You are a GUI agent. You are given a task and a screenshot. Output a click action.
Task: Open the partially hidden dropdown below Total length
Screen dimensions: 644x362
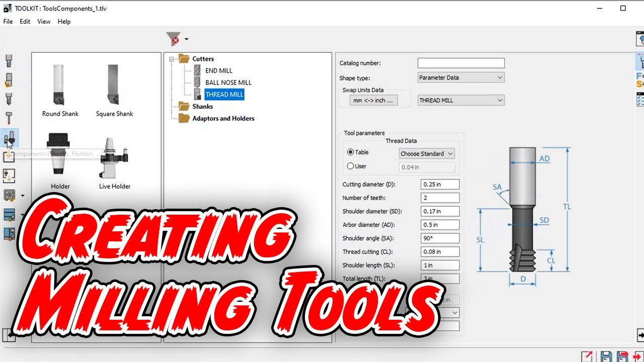point(454,313)
